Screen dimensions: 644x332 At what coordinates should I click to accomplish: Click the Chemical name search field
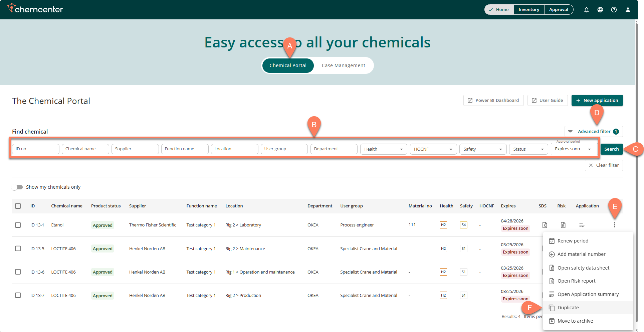click(85, 149)
